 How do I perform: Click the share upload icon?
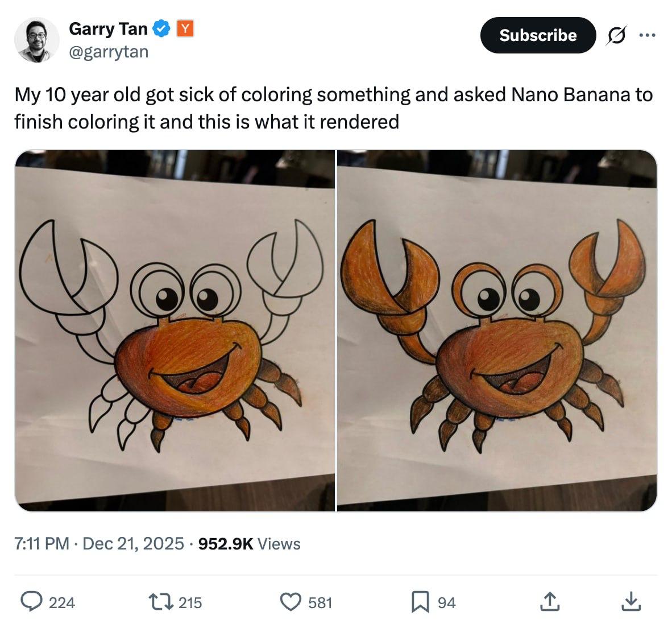(549, 601)
